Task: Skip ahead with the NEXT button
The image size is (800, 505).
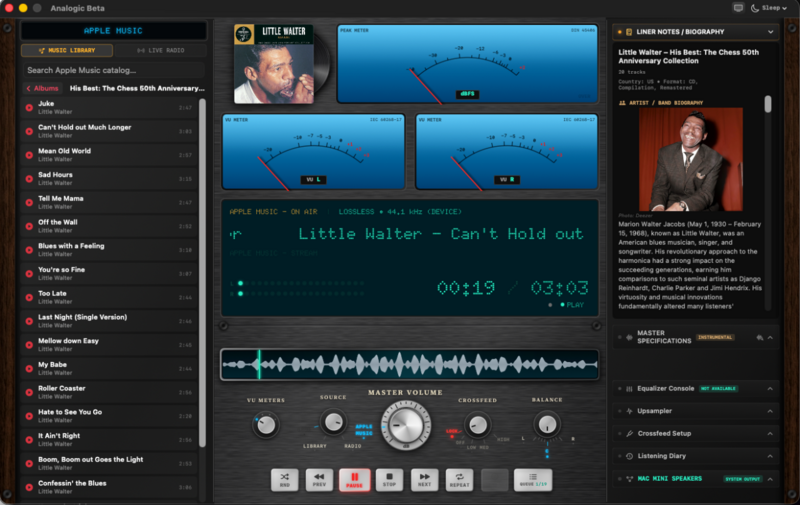Action: coord(424,479)
